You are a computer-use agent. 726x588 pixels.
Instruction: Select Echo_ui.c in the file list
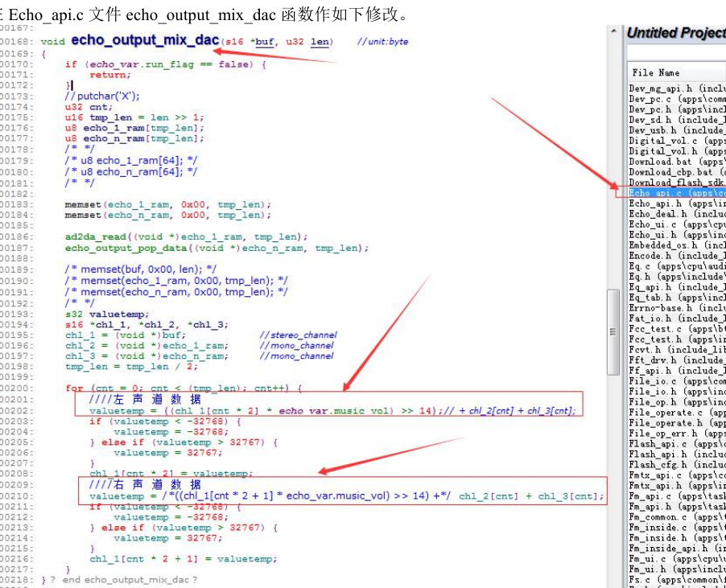pyautogui.click(x=677, y=224)
